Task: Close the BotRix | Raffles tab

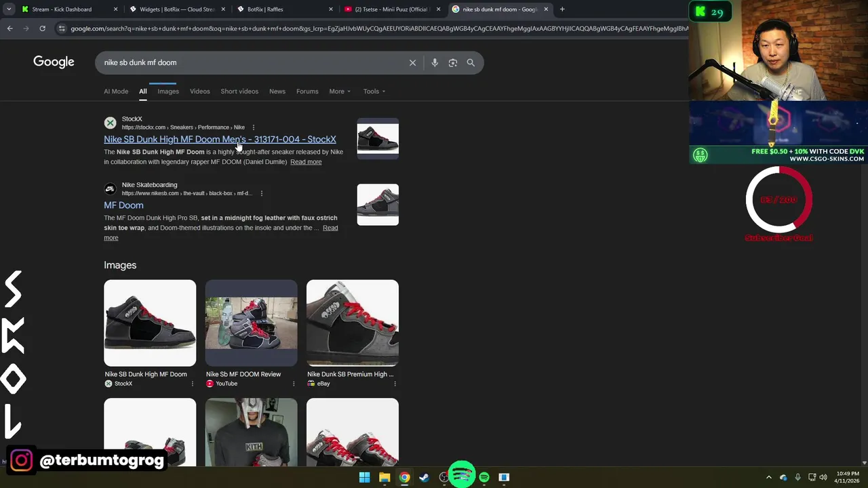Action: tap(331, 9)
